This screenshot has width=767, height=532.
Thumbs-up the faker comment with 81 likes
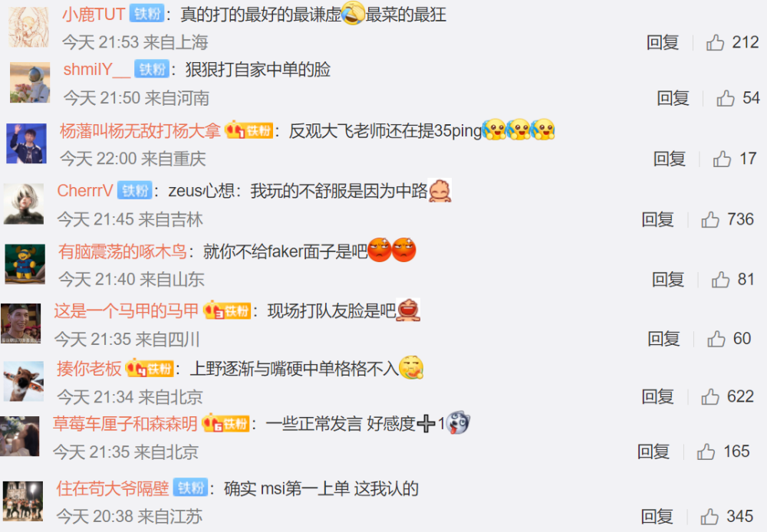tap(720, 280)
